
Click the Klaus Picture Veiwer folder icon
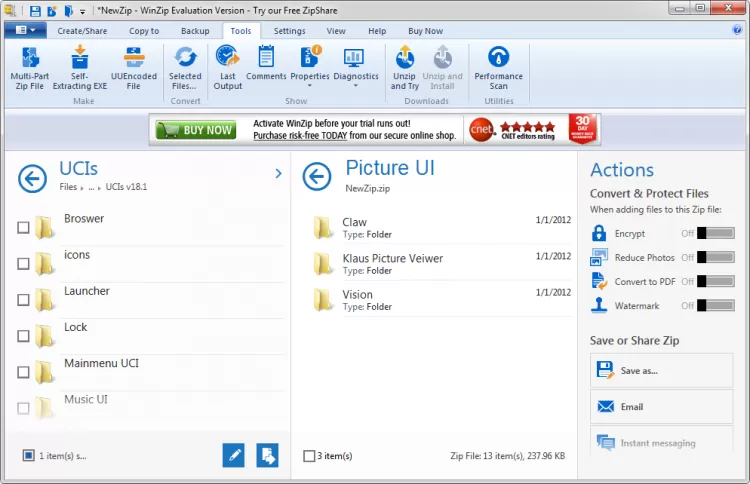coord(323,264)
